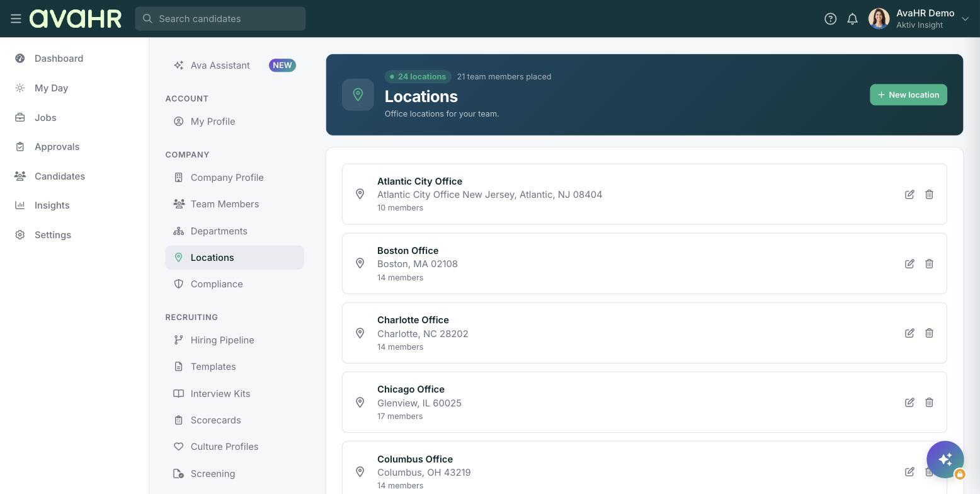Open Screening settings
The width and height of the screenshot is (980, 494).
[x=234, y=474]
